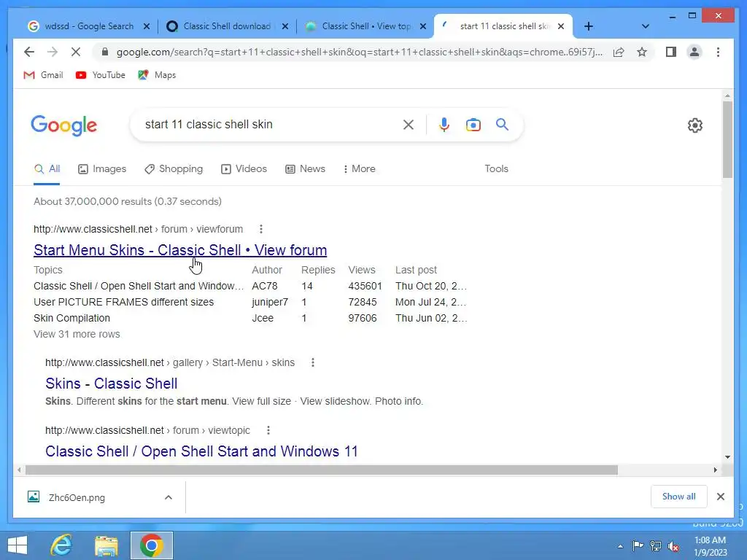
Task: Go to the Google logo homepage
Action: click(64, 125)
